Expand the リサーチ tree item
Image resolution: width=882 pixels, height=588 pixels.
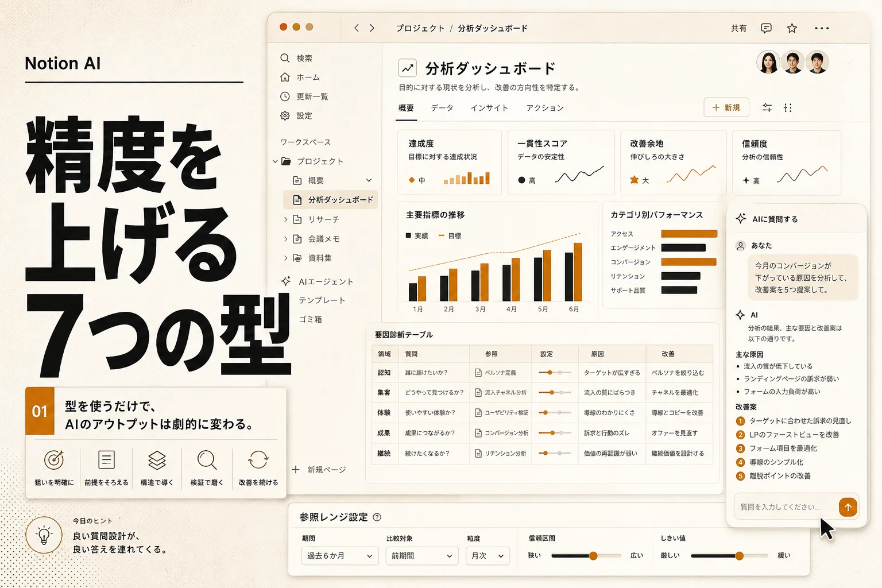click(x=285, y=219)
